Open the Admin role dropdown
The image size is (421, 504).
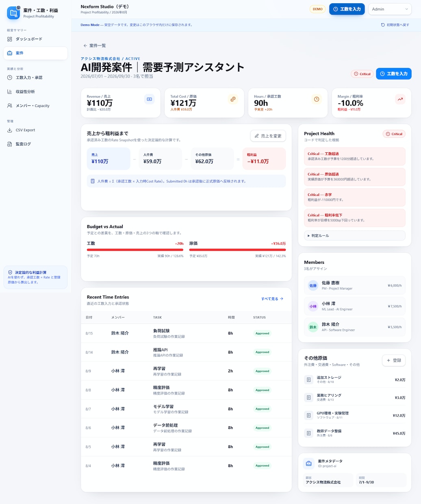tap(390, 9)
